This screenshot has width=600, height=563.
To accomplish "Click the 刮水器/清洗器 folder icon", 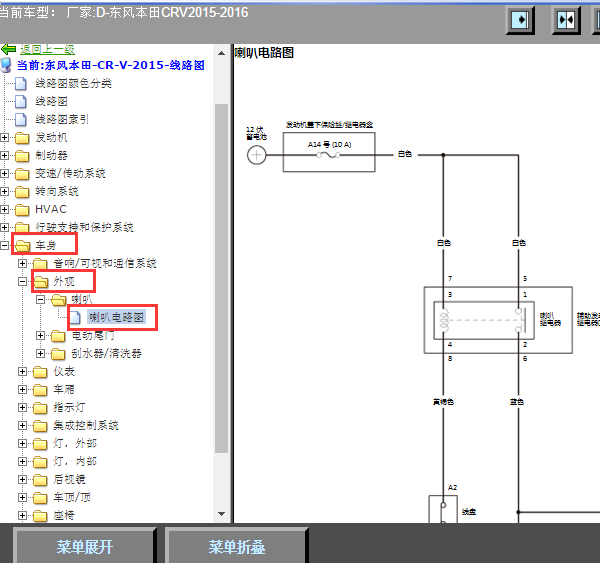I will (x=58, y=354).
